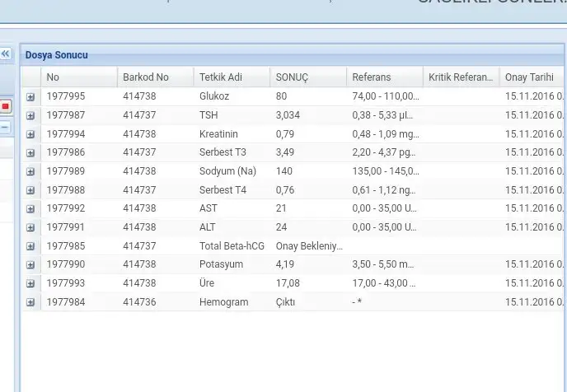567x392 pixels.
Task: Click the blue minus icon on left edge
Action: pyautogui.click(x=5, y=128)
